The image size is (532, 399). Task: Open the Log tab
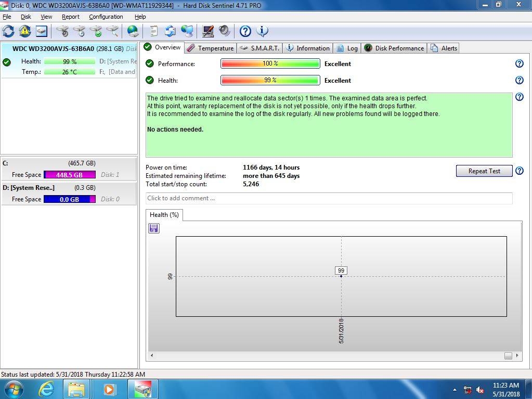tap(347, 48)
